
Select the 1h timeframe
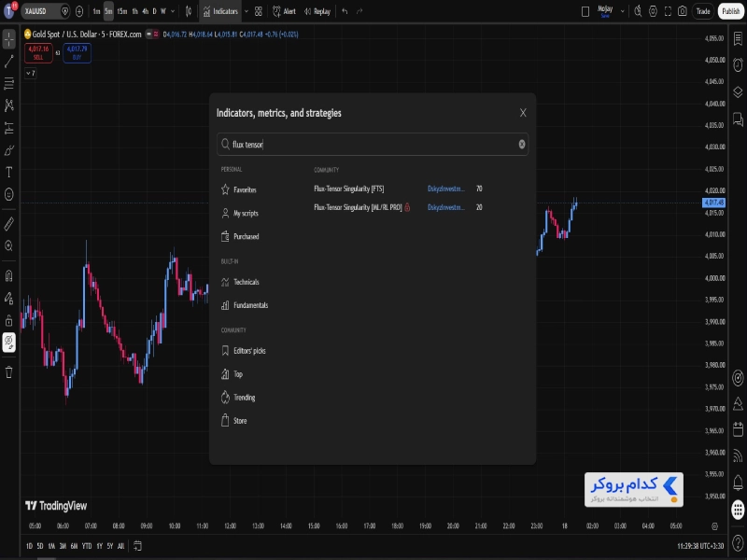coord(135,11)
